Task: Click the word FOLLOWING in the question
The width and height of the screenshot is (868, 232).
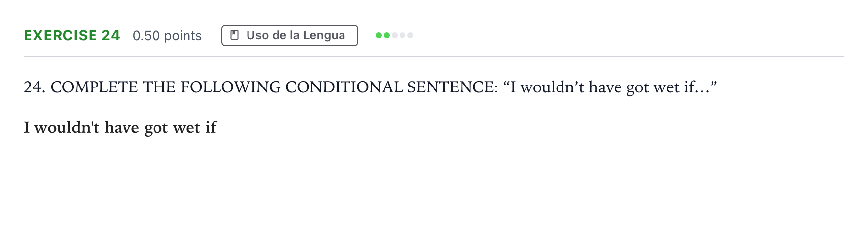Action: coord(230,87)
